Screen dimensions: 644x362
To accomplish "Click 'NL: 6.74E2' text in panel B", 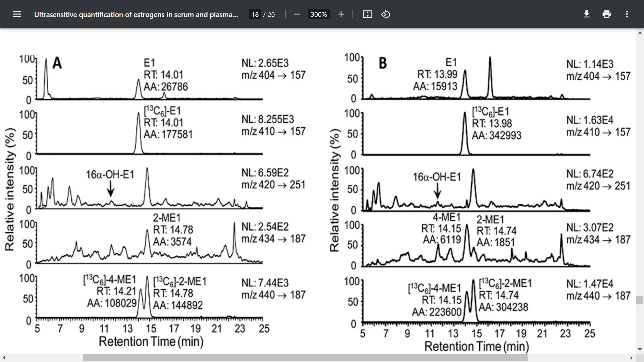I will (x=590, y=174).
